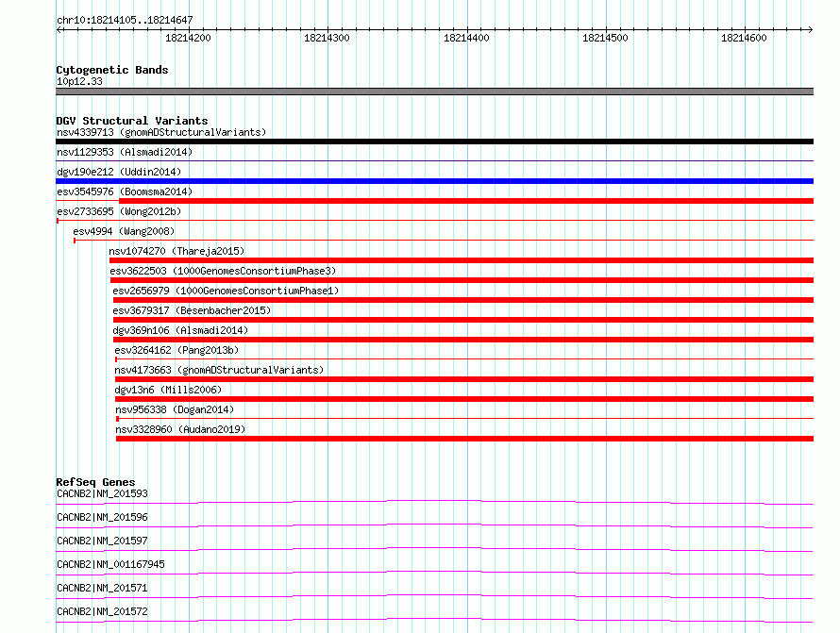The image size is (840, 633).
Task: Open variant nsv1129353 (Alsmadi2014)
Action: click(x=125, y=152)
